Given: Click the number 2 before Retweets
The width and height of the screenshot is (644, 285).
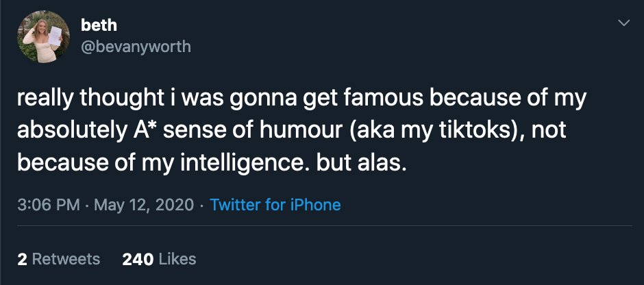Looking at the screenshot, I should [x=22, y=259].
